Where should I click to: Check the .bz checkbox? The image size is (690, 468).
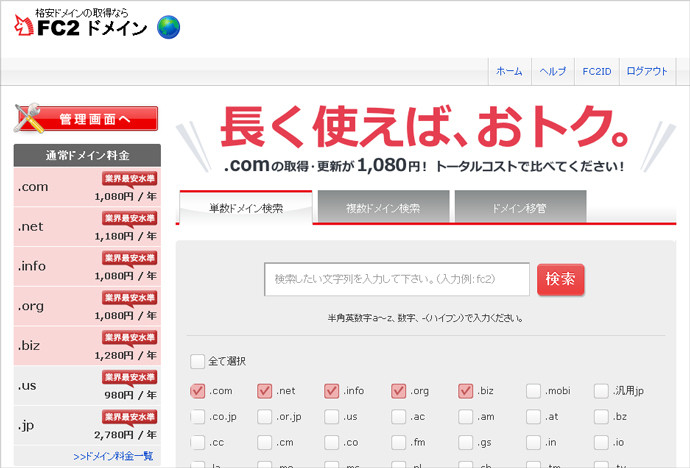(601, 417)
